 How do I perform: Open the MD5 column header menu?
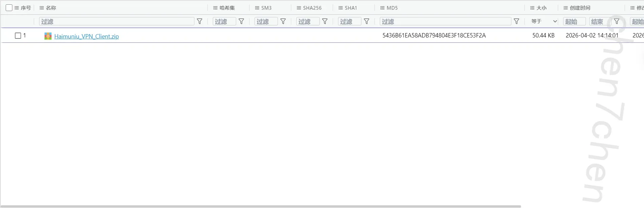click(382, 8)
